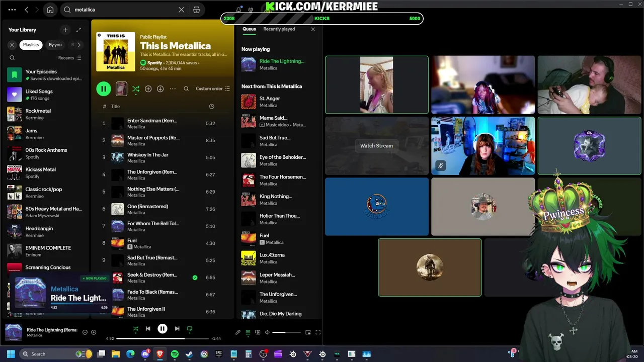The width and height of the screenshot is (644, 362).
Task: Show lyrics with microphone icon
Action: (x=238, y=332)
